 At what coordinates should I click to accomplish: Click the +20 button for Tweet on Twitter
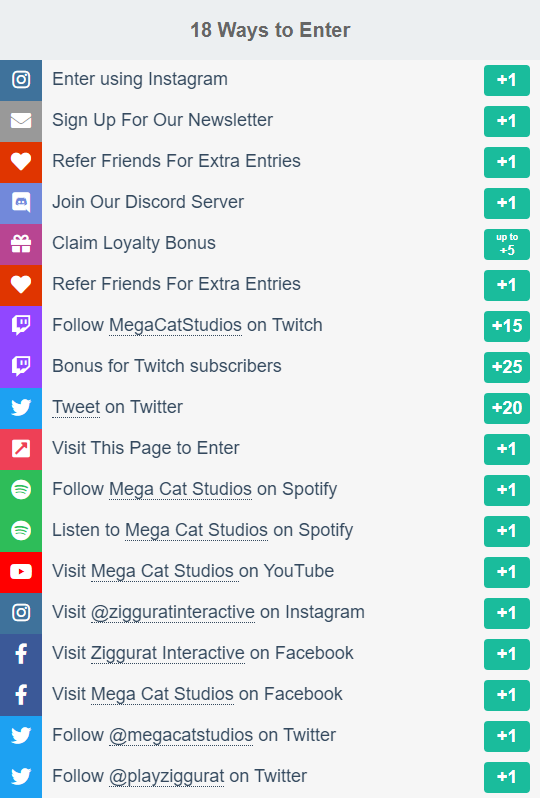507,408
